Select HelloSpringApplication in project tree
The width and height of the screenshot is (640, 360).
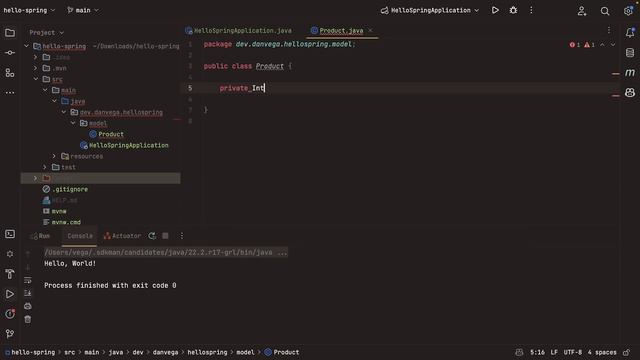tap(129, 145)
